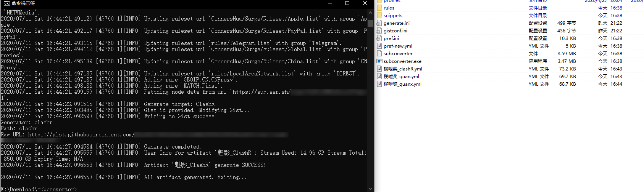Click the _quanx.yml file icon
The height and width of the screenshot is (192, 644).
tap(379, 84)
